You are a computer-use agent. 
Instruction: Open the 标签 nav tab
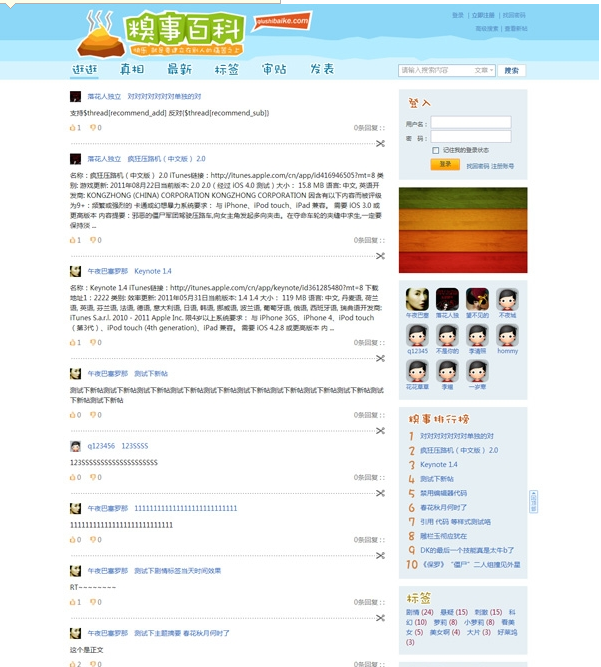[227, 69]
